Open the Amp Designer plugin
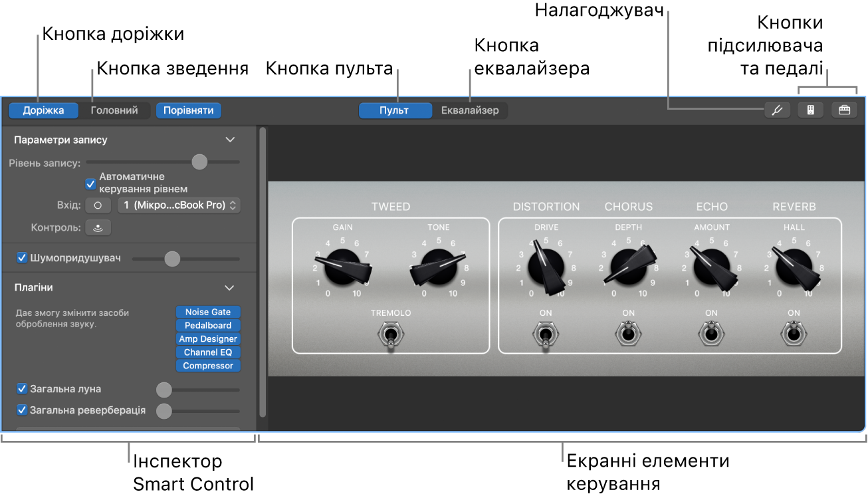The height and width of the screenshot is (502, 868). [208, 338]
